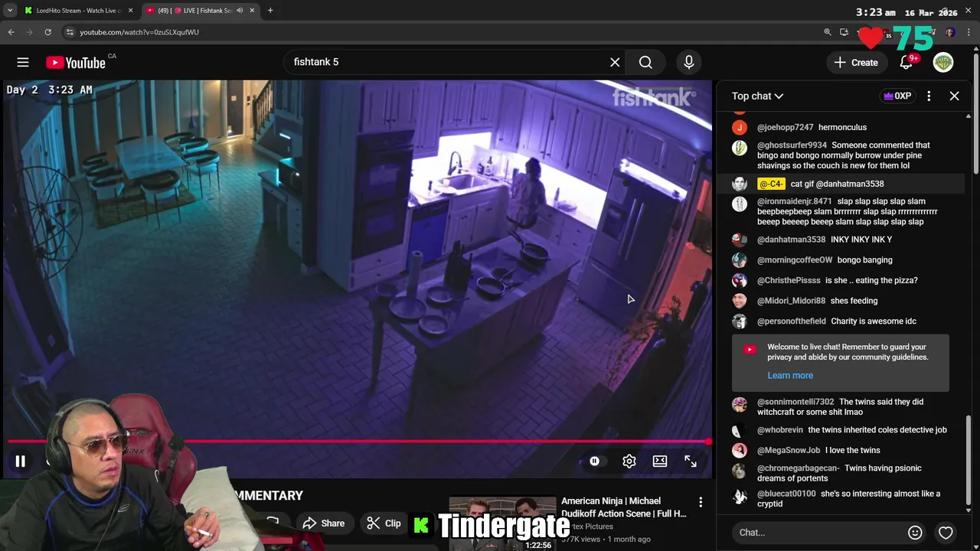Screen dimensions: 980x551
Task: Follow the Learn more chat link
Action: (x=790, y=376)
